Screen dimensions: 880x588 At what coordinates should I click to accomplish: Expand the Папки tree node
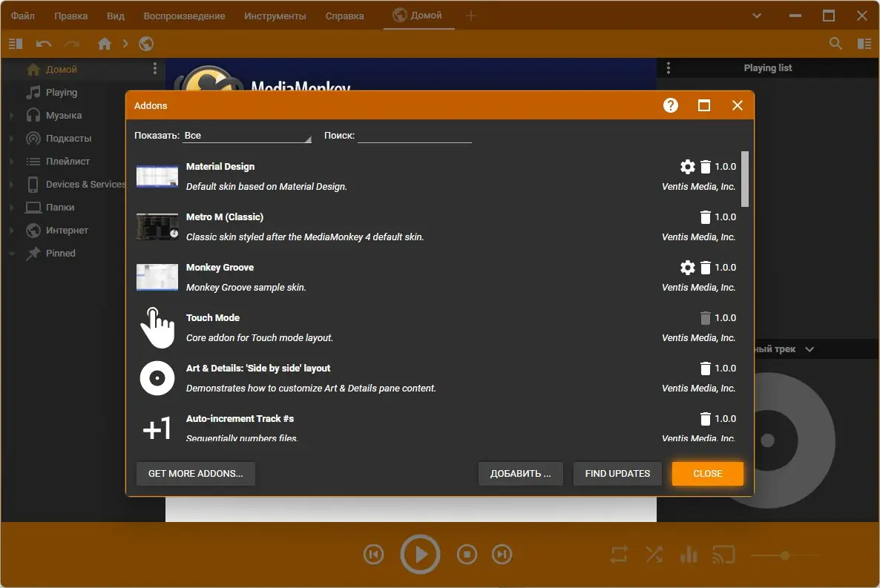11,208
